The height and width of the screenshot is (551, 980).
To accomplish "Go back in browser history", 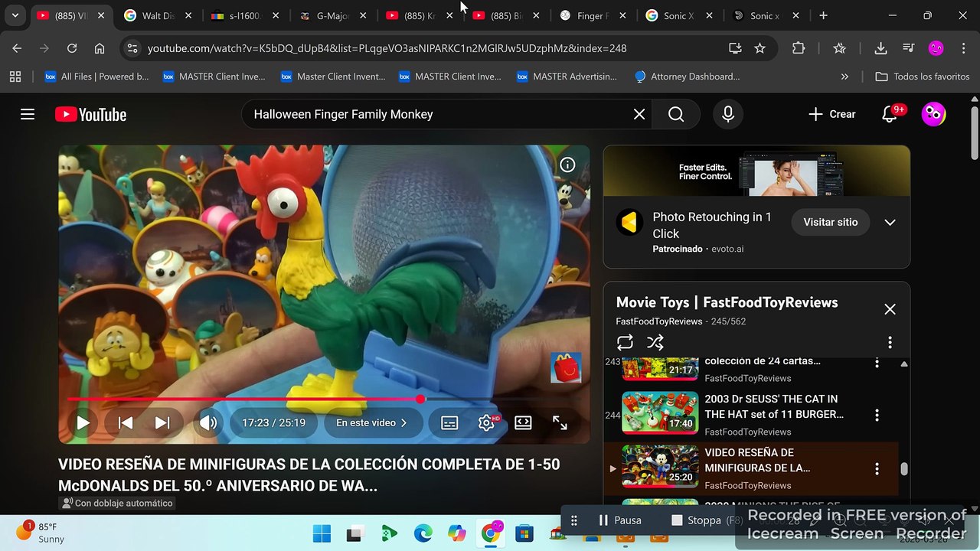I will [17, 48].
